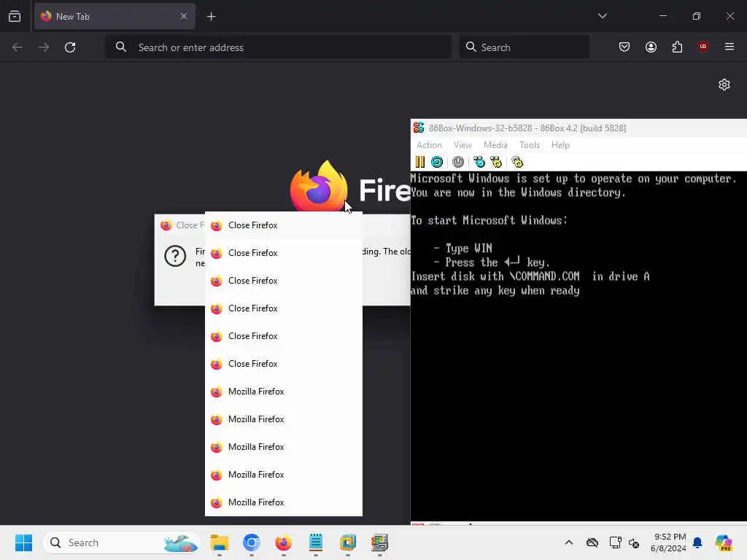Open the Notepad taskbar icon

click(315, 542)
